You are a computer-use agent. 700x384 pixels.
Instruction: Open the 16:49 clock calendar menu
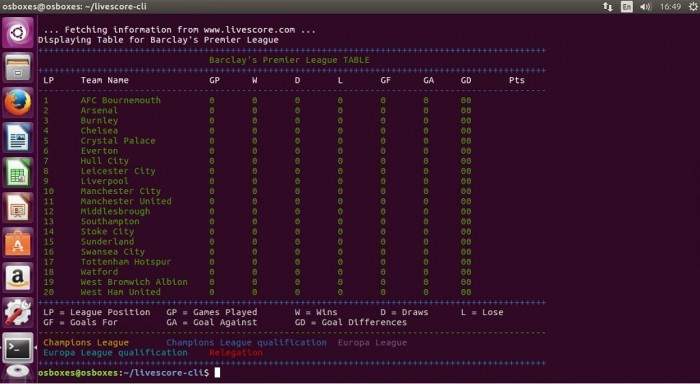pyautogui.click(x=670, y=7)
